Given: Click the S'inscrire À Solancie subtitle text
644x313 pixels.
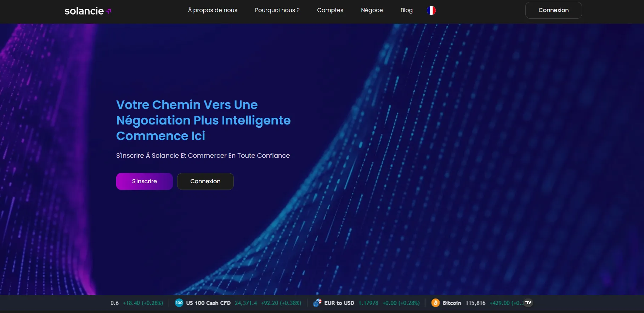Looking at the screenshot, I should 203,156.
